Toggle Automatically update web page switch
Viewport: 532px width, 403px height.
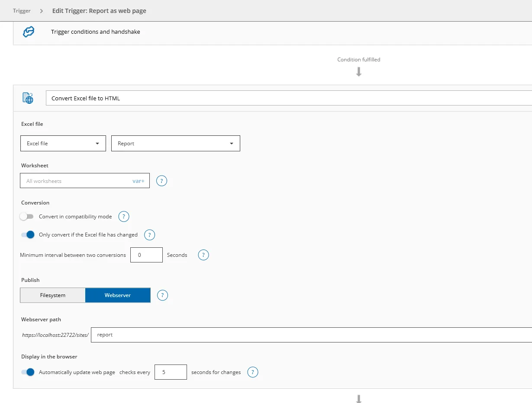(27, 372)
